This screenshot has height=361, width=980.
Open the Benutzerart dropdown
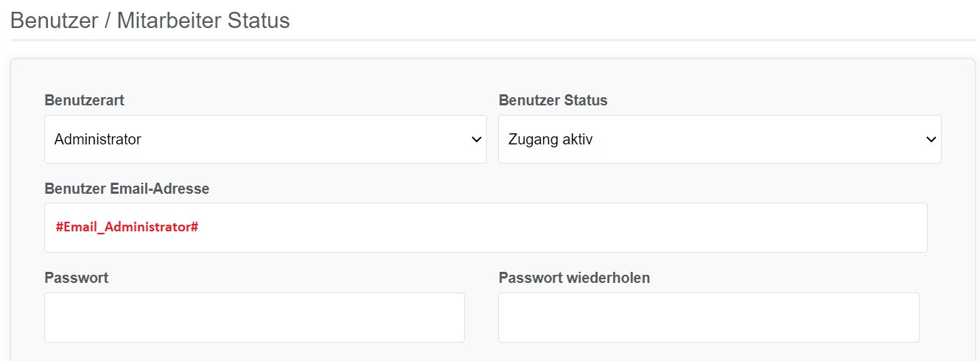(x=265, y=139)
